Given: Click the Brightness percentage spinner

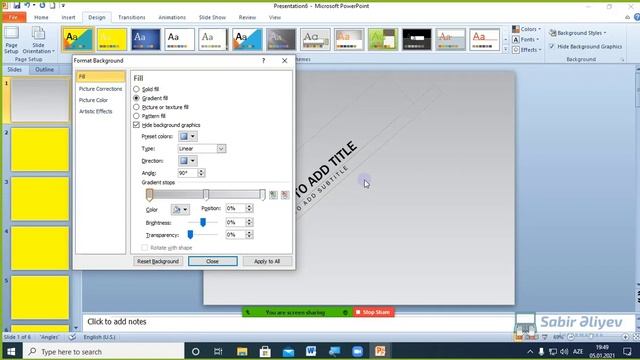Looking at the screenshot, I should pos(249,222).
